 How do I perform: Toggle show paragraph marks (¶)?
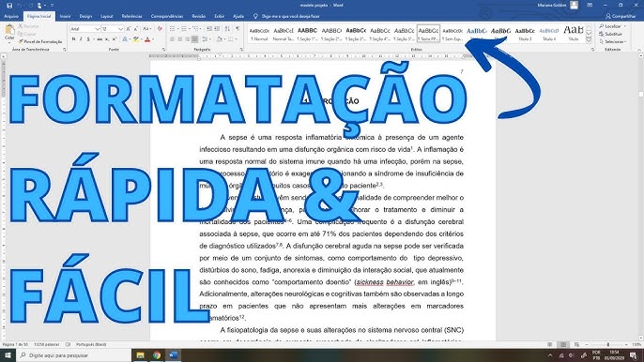tap(238, 29)
